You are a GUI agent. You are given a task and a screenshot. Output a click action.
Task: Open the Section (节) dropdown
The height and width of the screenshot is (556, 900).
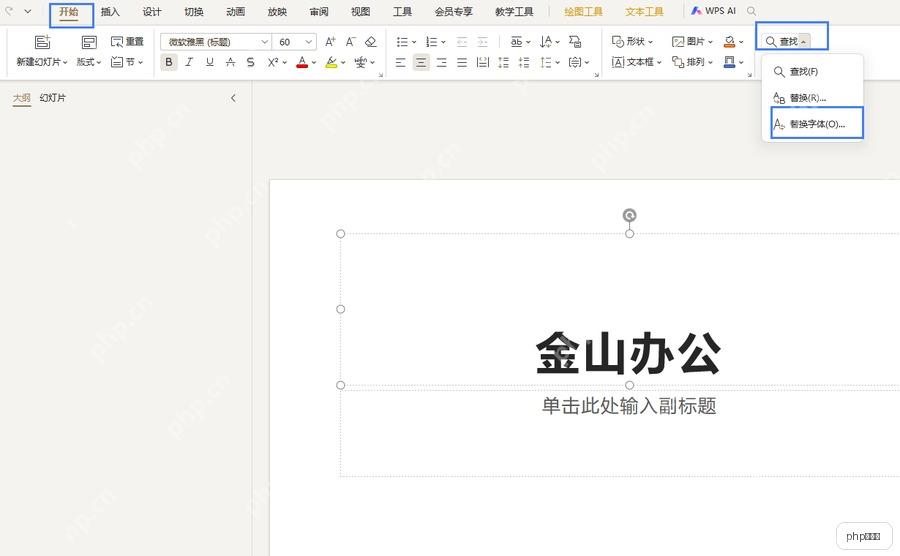coord(127,62)
